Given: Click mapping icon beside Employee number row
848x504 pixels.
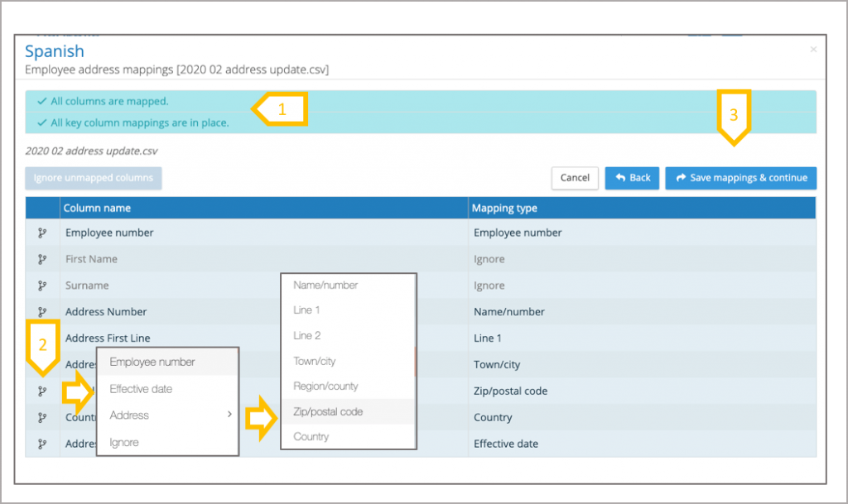Looking at the screenshot, I should (x=42, y=233).
